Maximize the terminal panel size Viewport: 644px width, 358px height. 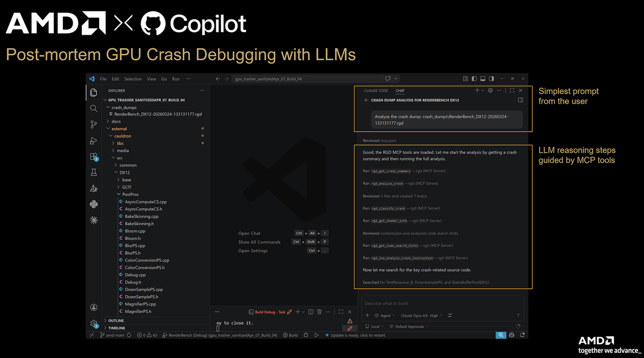point(341,312)
